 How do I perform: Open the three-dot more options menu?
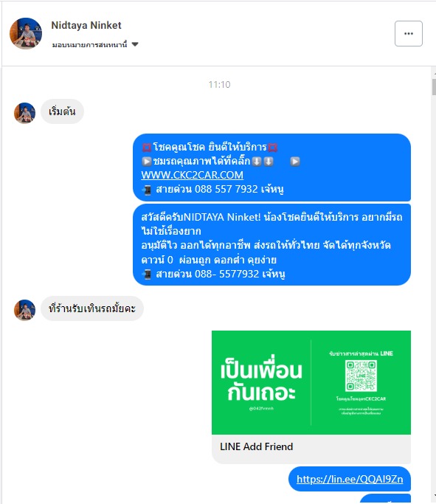(x=409, y=33)
